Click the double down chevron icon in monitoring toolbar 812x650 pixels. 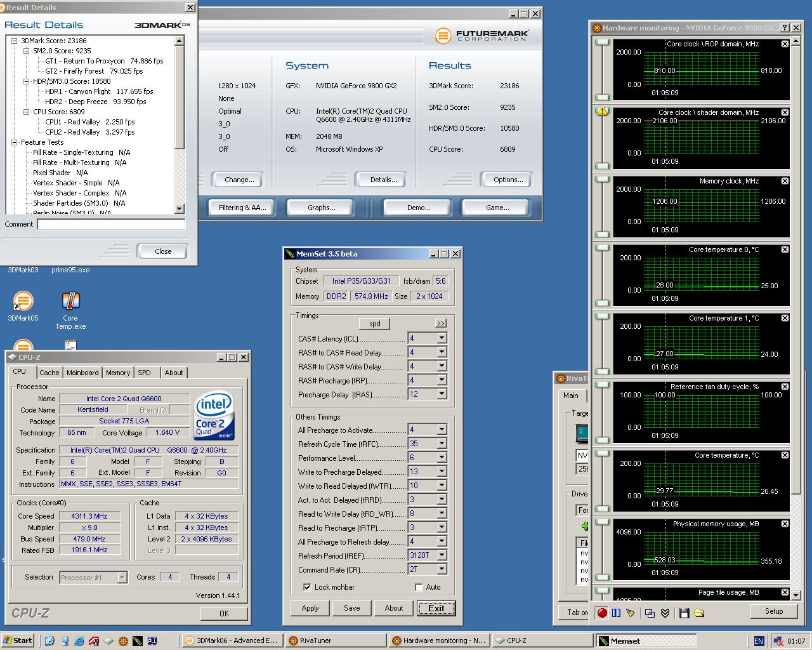pos(664,613)
